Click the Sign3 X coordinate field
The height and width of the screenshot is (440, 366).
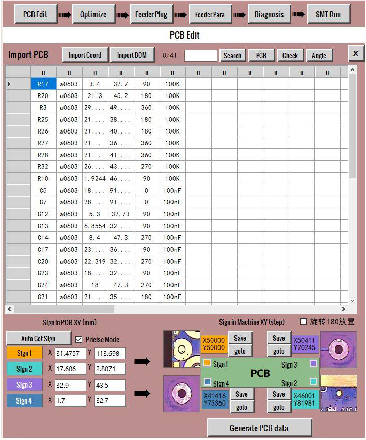click(x=70, y=385)
